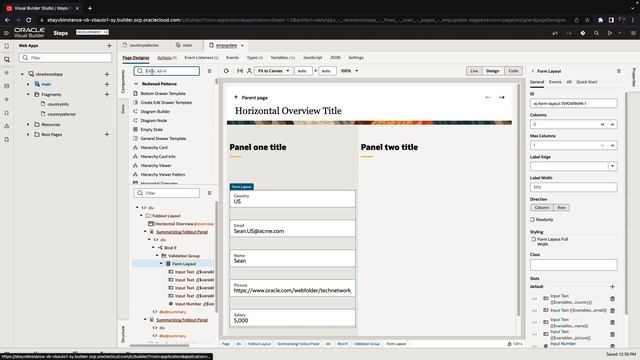Go back in properties panel Form Layout
The image size is (640, 360).
(x=533, y=71)
